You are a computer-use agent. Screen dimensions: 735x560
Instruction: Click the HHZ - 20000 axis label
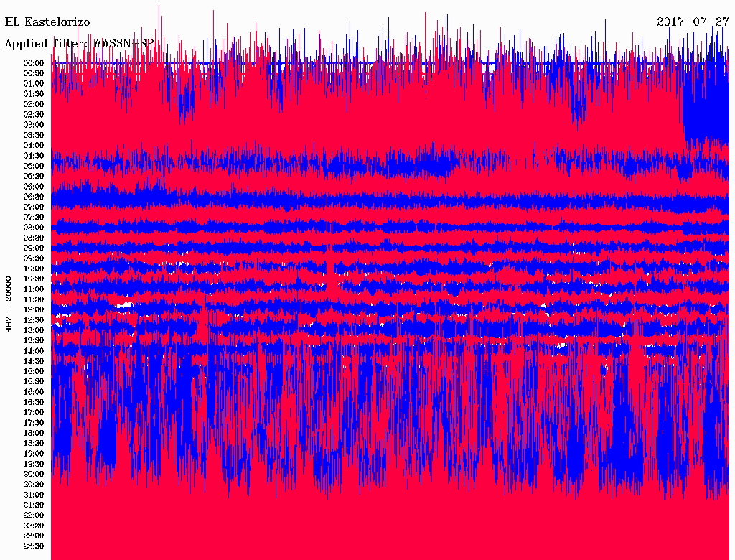pyautogui.click(x=9, y=304)
